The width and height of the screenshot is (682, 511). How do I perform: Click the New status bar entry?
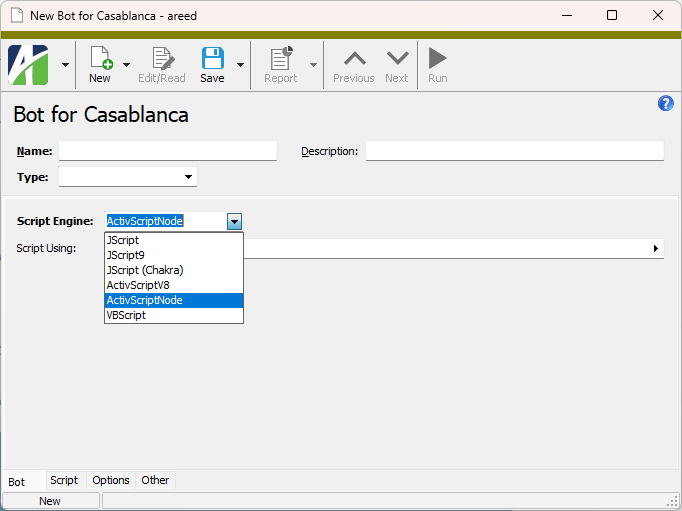(x=50, y=501)
